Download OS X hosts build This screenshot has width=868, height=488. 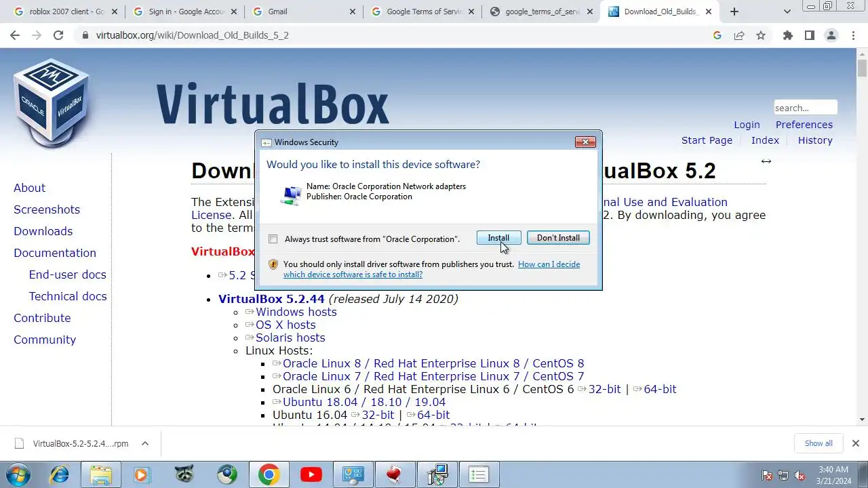(285, 325)
